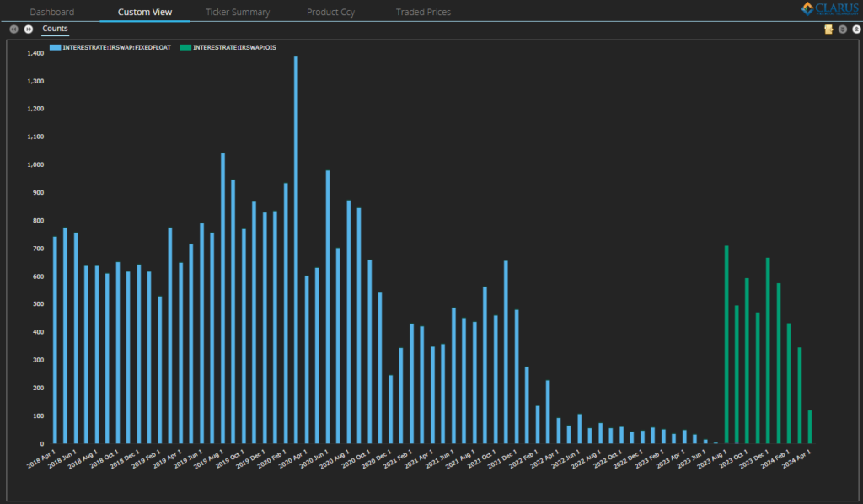The height and width of the screenshot is (504, 863).
Task: Click the 2018 Dec 1 axis label
Action: (125, 458)
